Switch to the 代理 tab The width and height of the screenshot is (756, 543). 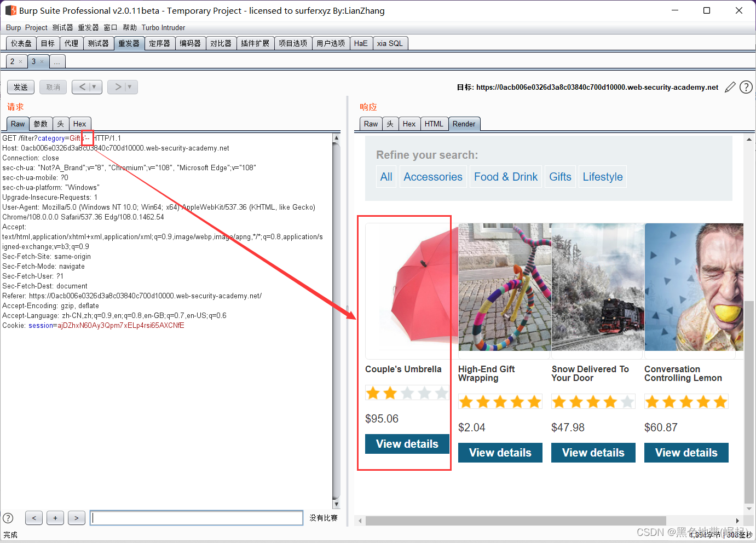coord(71,43)
